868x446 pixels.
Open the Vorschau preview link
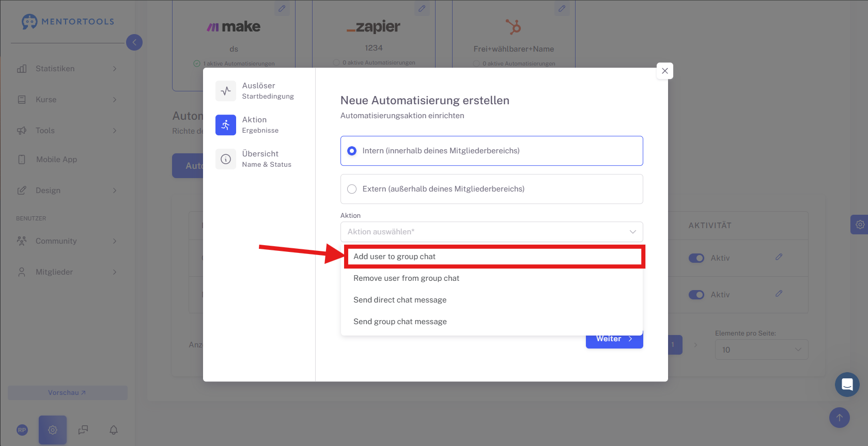click(x=67, y=393)
